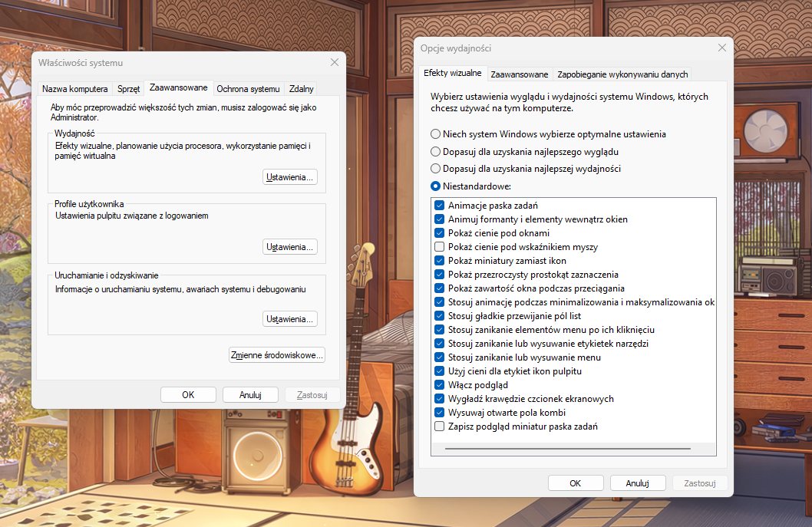Open Wydajność Ustawienia button

pos(290,177)
